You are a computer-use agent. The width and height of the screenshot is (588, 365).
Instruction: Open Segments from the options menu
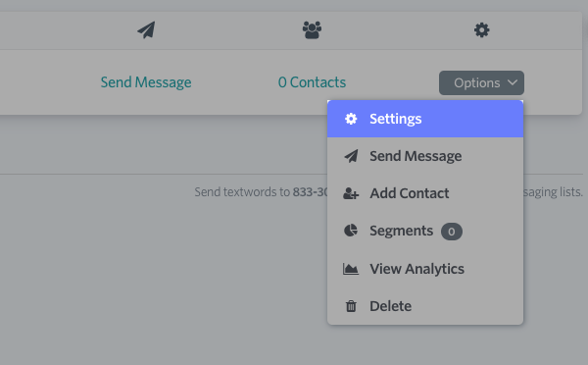click(425, 231)
